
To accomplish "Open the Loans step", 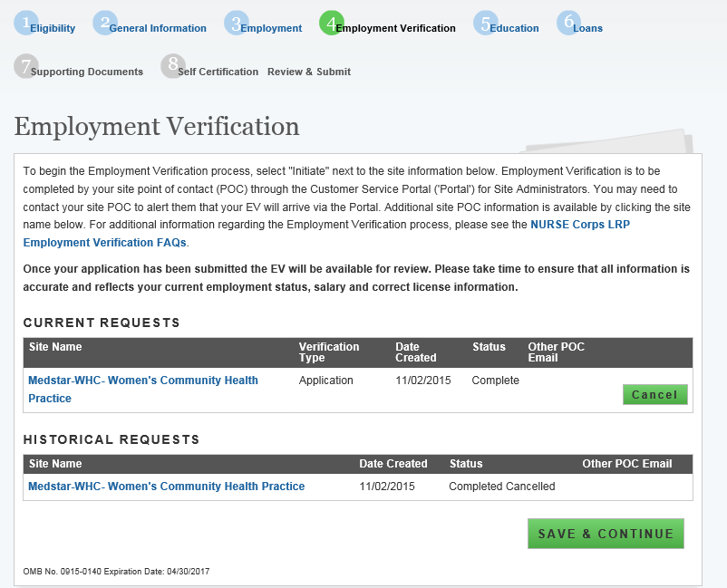I will click(588, 28).
